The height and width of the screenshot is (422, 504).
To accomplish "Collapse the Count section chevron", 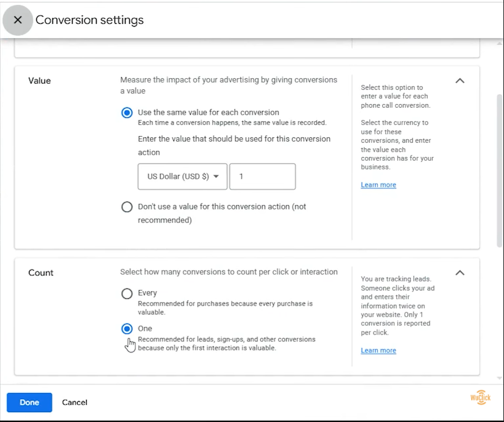I will pos(460,273).
